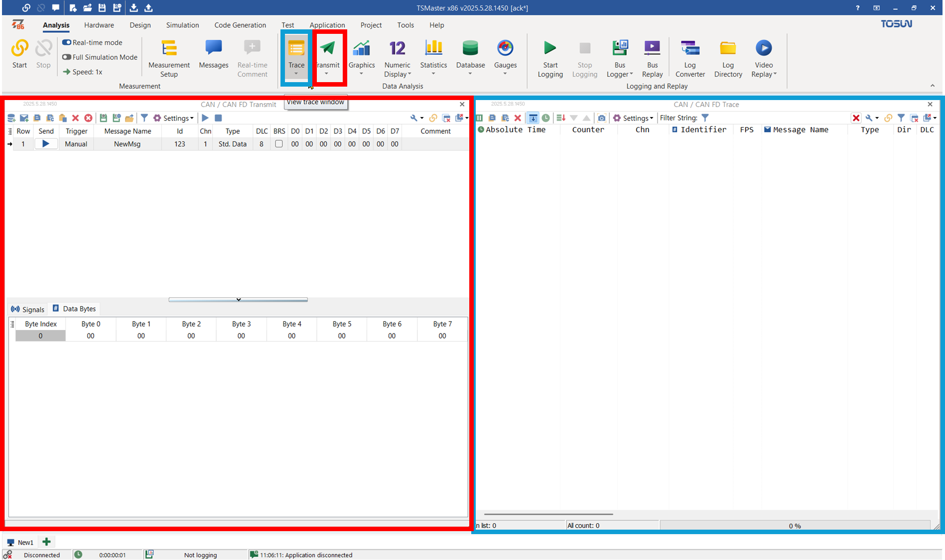Image resolution: width=945 pixels, height=560 pixels.
Task: Expand the Transmit dropdown arrow in ribbon
Action: [326, 74]
